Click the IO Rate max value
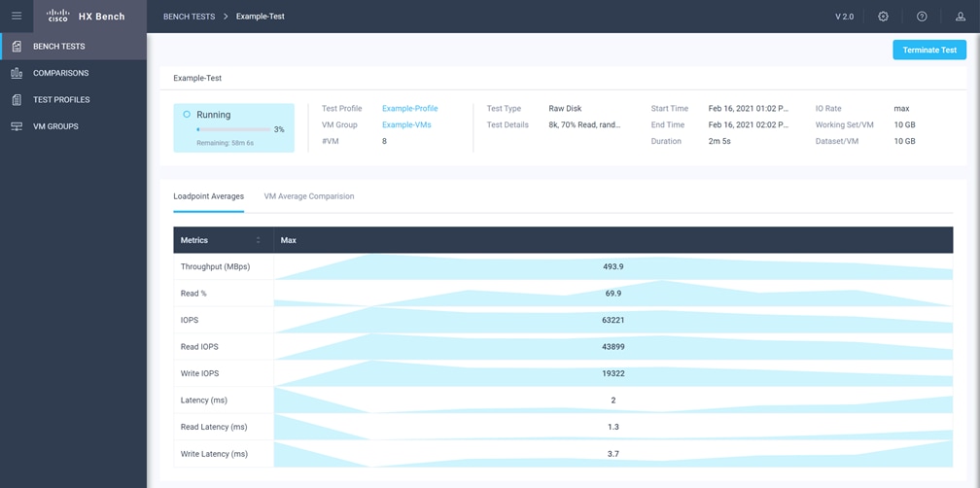The width and height of the screenshot is (980, 488). (901, 109)
